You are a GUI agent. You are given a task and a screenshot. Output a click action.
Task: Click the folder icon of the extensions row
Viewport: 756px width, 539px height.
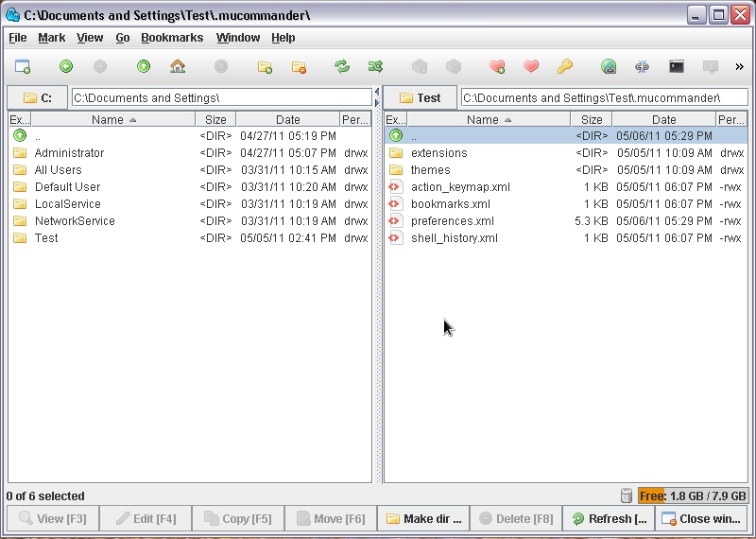396,153
